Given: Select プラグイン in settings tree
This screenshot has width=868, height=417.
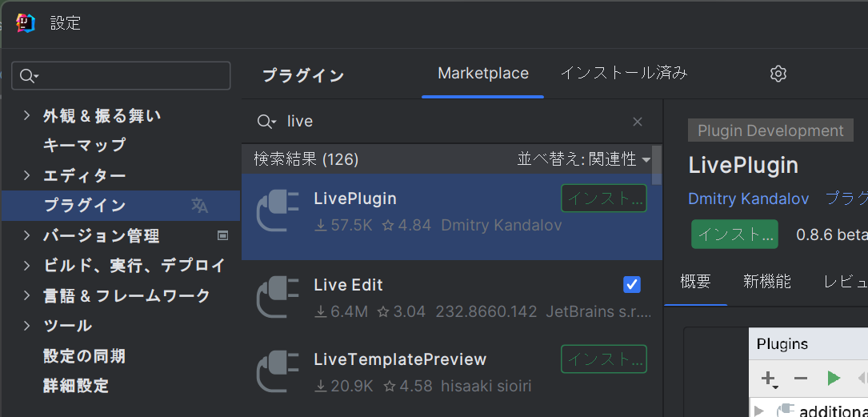Looking at the screenshot, I should pos(121,206).
